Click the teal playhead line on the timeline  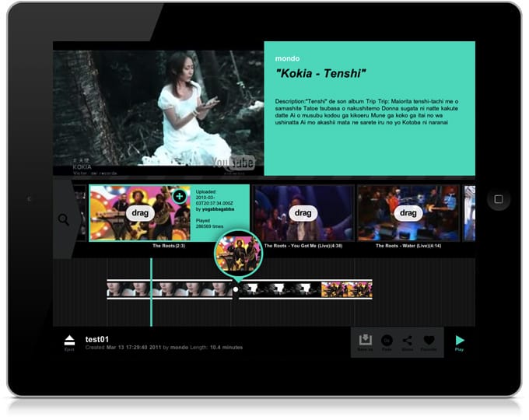151,292
